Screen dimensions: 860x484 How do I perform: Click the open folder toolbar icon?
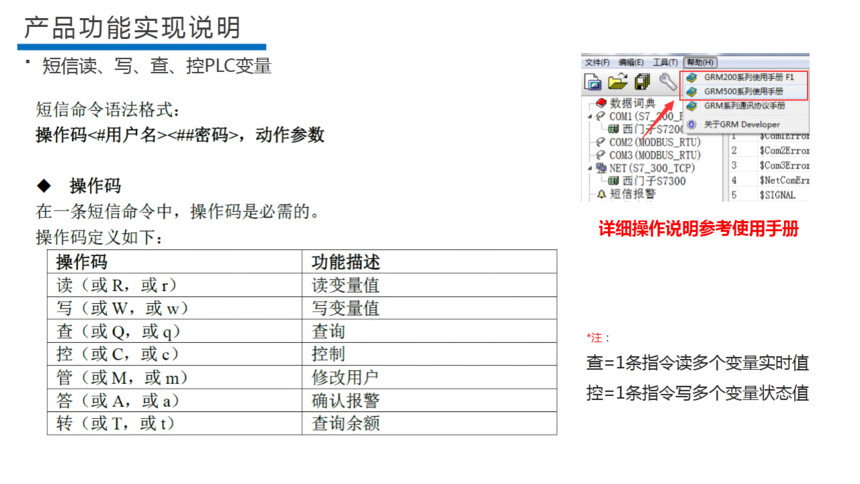618,81
